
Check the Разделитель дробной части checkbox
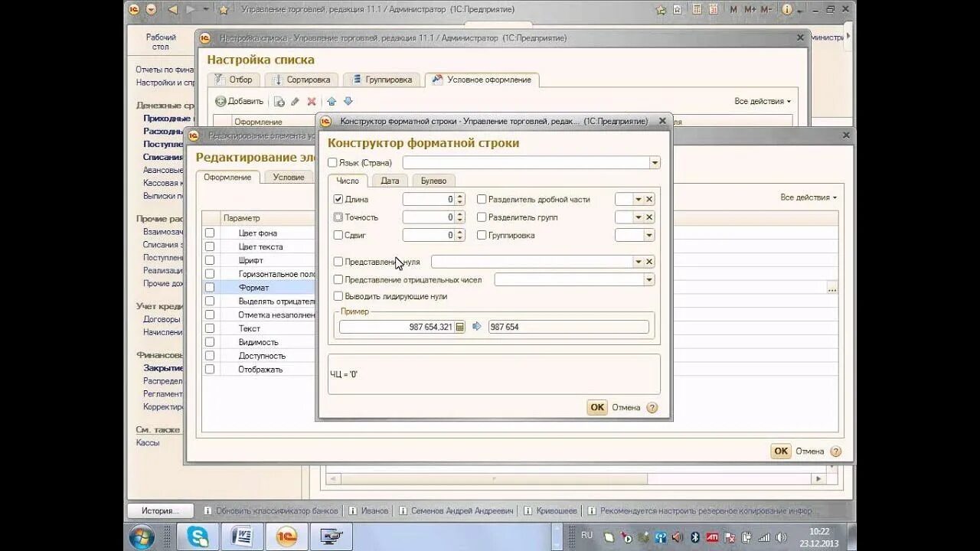(482, 199)
